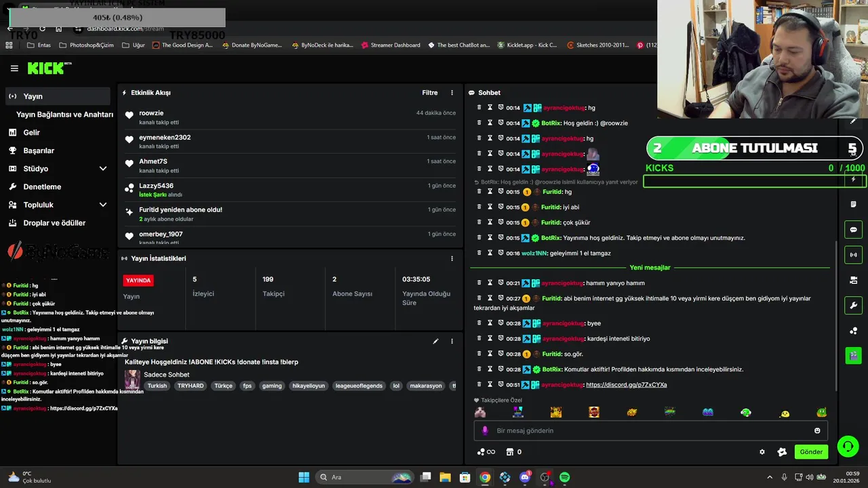Open the Photoshop&Çizim bookmark folder
This screenshot has width=868, height=488.
(x=86, y=45)
